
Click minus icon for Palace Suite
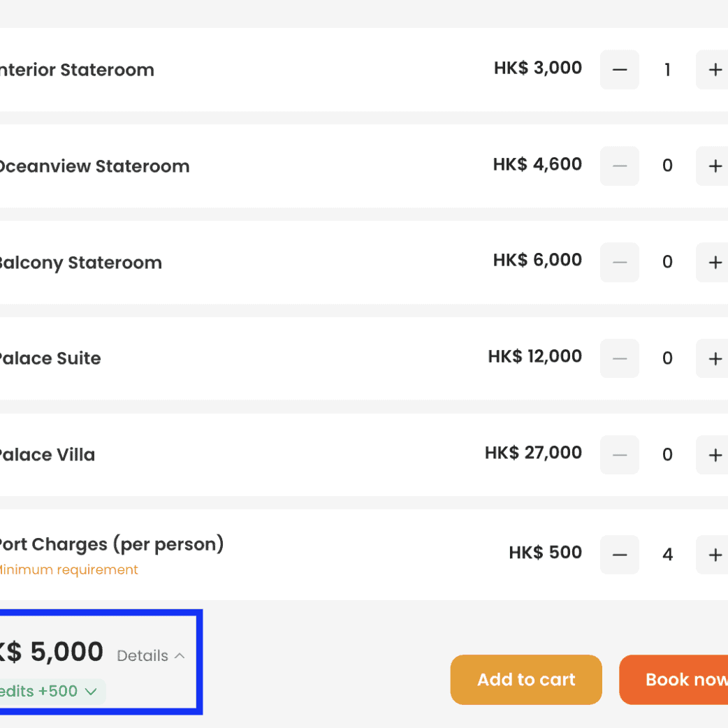click(619, 358)
